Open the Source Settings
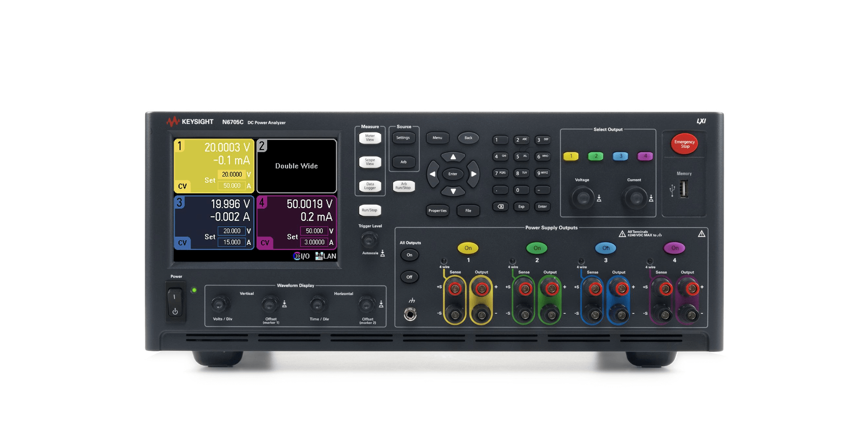Image resolution: width=868 pixels, height=445 pixels. (x=403, y=138)
